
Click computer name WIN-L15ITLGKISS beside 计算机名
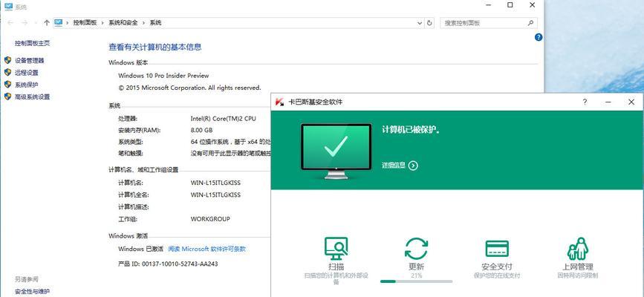(x=215, y=183)
